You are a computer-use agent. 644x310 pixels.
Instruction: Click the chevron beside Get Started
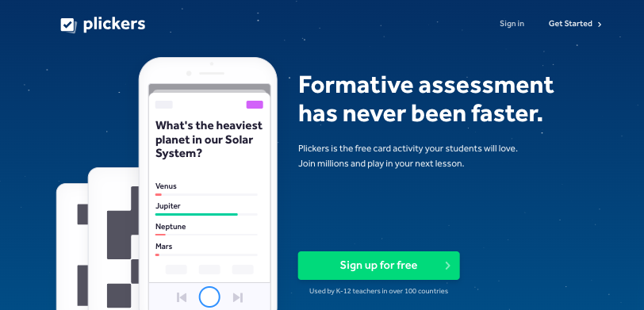point(600,25)
